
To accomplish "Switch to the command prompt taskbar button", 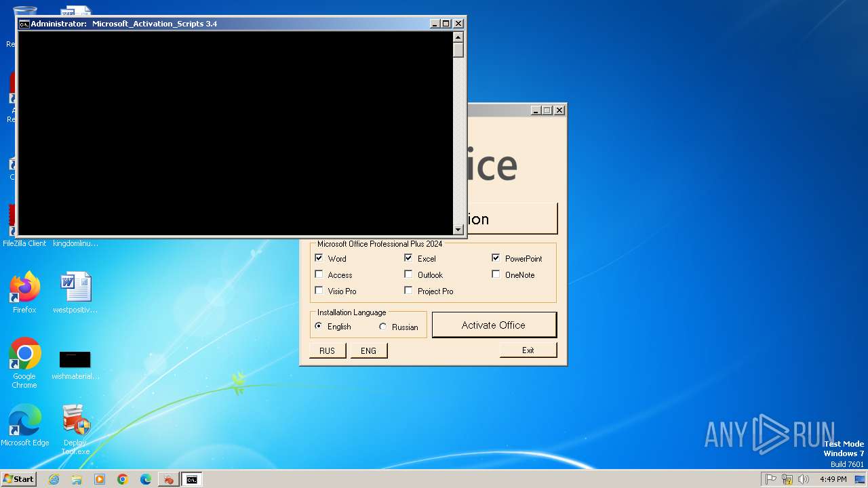I will click(192, 479).
